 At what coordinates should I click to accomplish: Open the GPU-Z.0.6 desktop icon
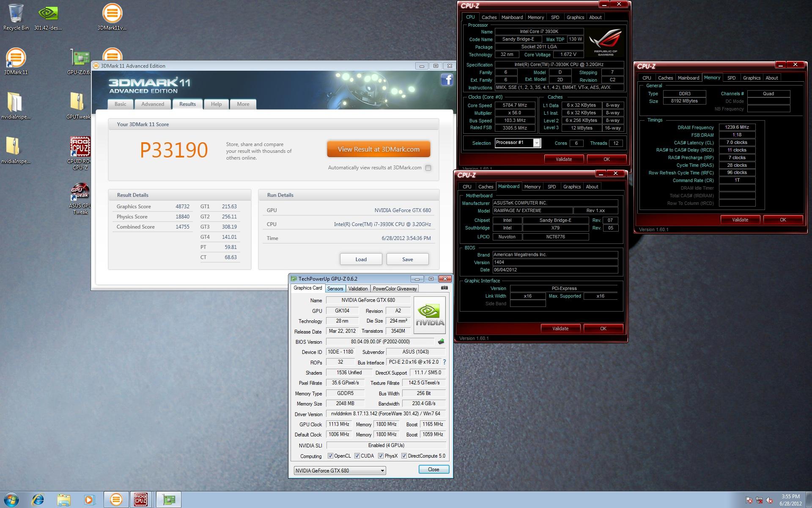point(80,62)
